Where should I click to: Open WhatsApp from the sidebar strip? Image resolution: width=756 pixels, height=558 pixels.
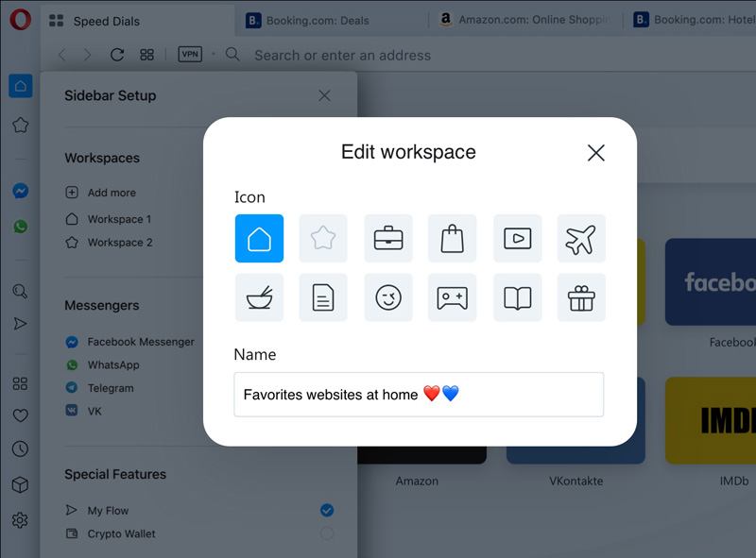[20, 227]
